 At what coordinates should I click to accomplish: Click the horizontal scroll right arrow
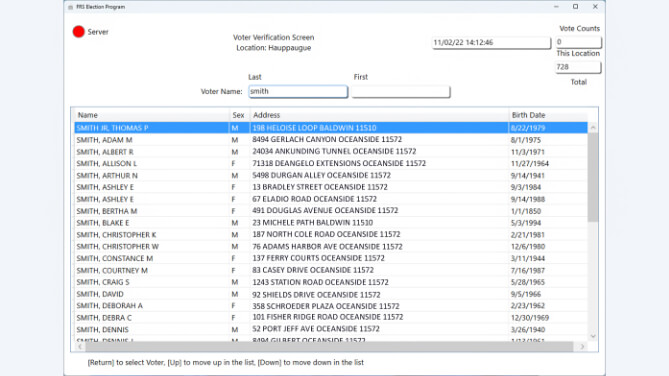[582, 347]
